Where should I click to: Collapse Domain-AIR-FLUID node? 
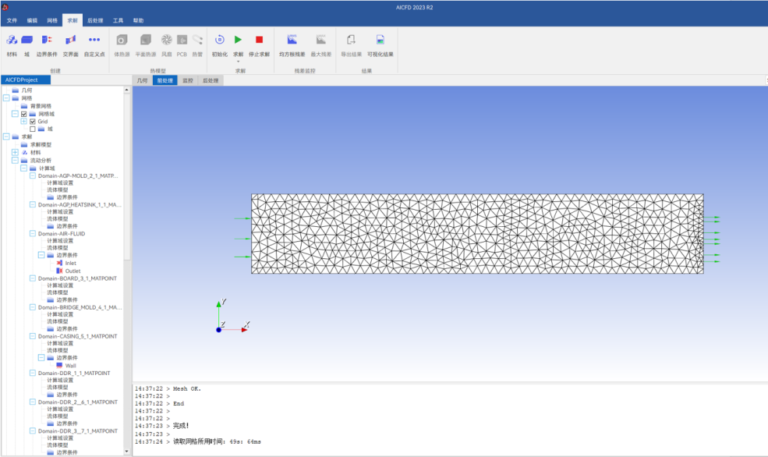point(33,234)
